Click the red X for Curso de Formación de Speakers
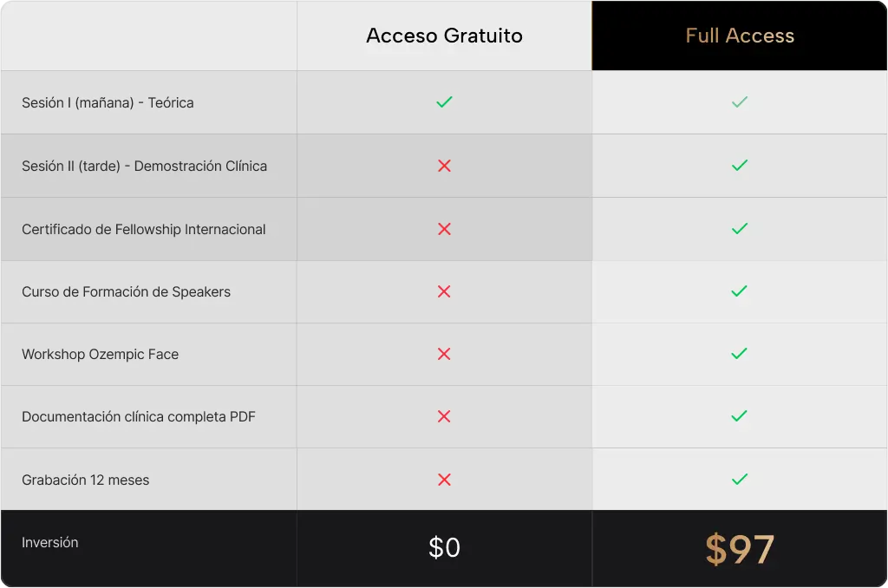 point(444,291)
